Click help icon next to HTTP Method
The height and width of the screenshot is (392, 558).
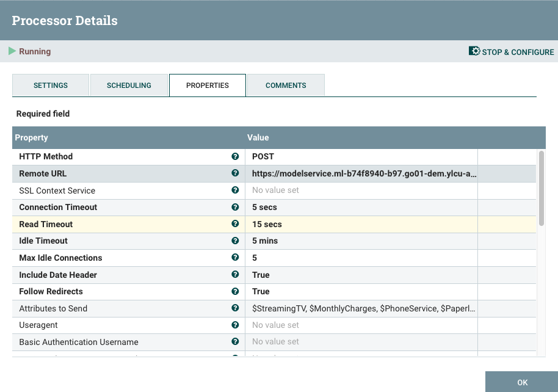click(235, 157)
